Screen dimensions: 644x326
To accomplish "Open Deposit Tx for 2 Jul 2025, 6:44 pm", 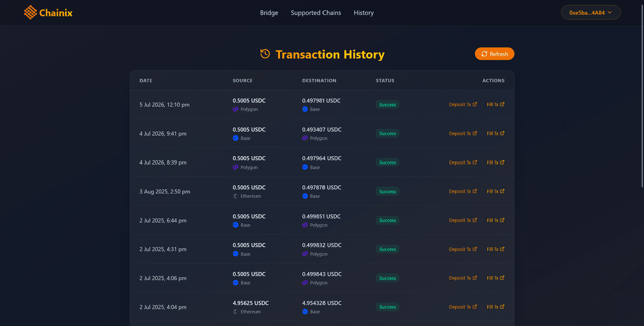I will 463,220.
